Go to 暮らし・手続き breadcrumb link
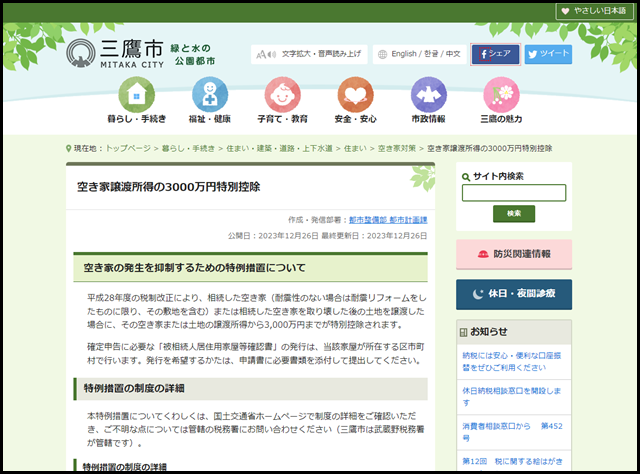 (188, 148)
